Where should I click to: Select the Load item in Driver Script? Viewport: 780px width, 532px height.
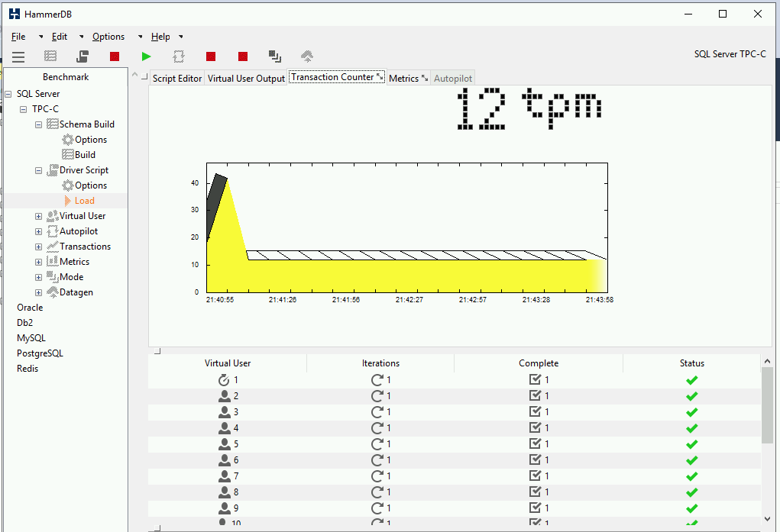click(85, 201)
